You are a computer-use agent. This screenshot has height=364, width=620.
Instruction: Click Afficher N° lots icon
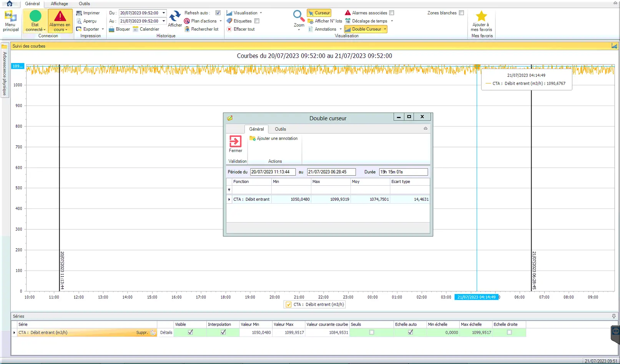pos(311,21)
